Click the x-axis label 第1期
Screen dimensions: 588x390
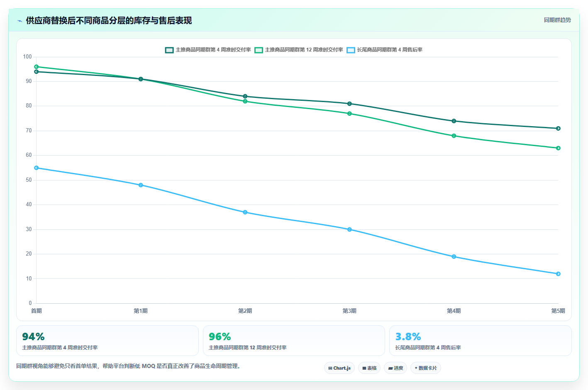[x=141, y=311]
